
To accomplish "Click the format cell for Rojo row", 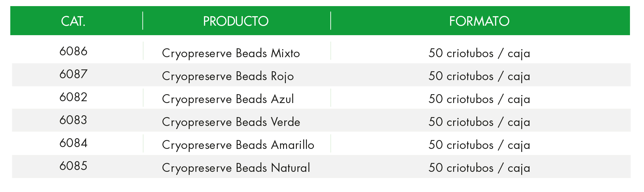I will click(x=479, y=76).
